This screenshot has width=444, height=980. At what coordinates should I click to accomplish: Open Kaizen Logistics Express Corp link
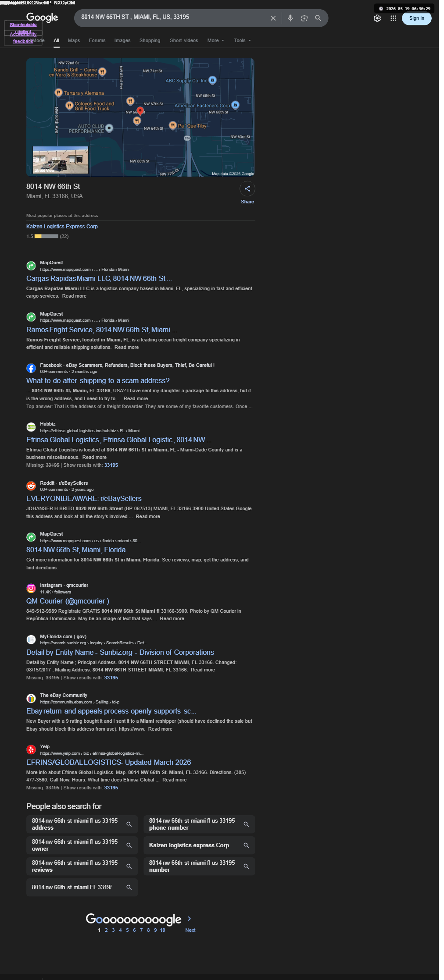(x=62, y=227)
